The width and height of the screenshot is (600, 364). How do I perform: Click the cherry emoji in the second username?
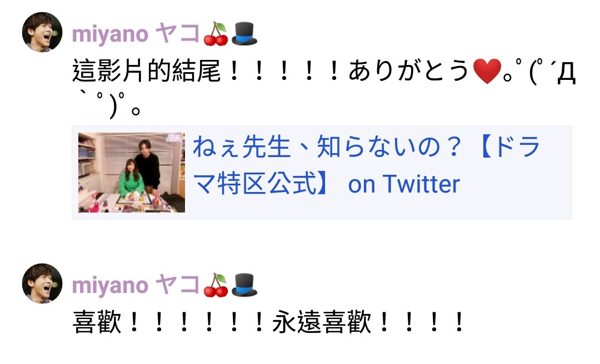click(x=216, y=285)
